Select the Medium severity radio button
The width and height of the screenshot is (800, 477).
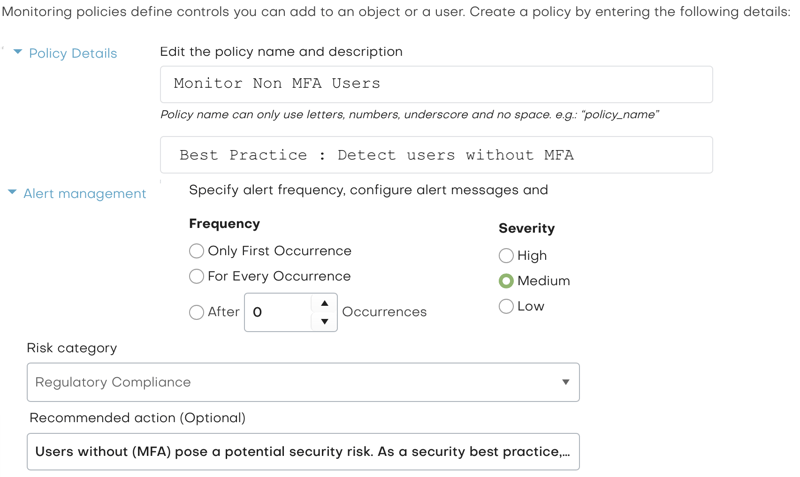click(x=506, y=281)
